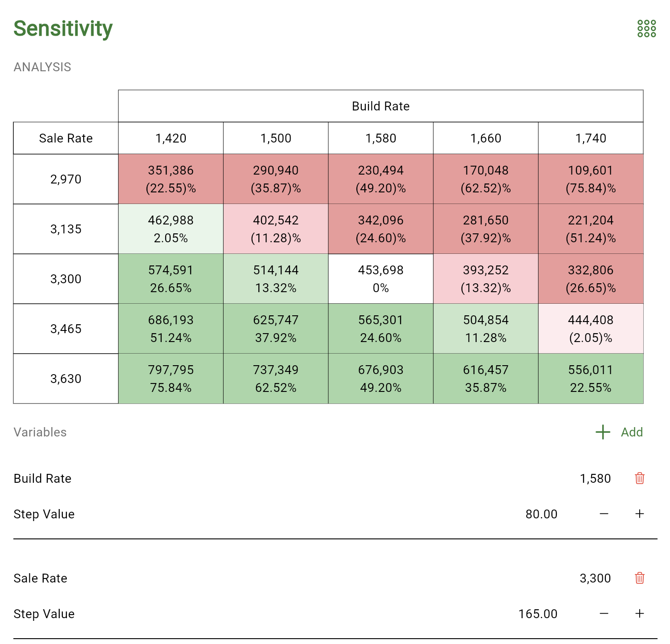Select the Build Rate value 1,580
670x644 pixels.
tap(596, 478)
